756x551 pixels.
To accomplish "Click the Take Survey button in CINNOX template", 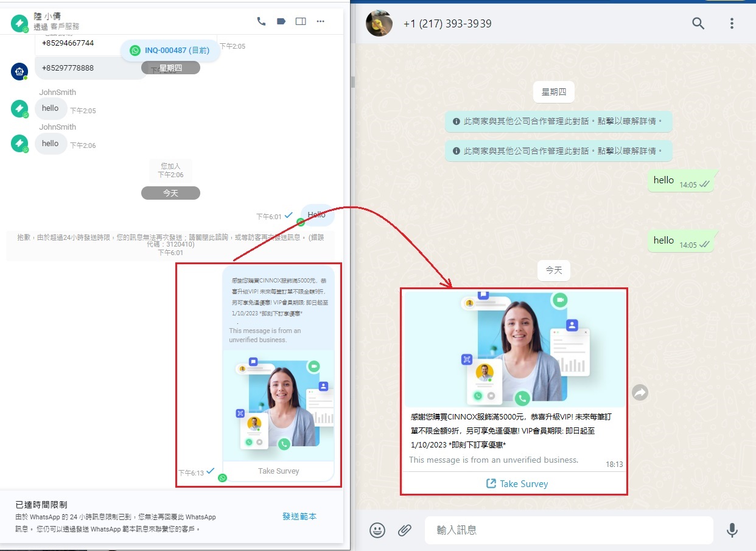I will pyautogui.click(x=278, y=471).
